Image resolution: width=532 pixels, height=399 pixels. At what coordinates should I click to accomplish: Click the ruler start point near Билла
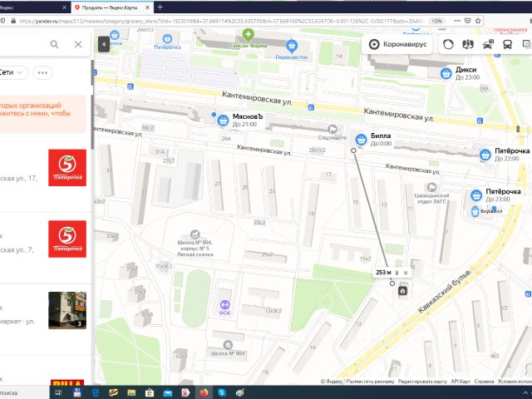[353, 150]
